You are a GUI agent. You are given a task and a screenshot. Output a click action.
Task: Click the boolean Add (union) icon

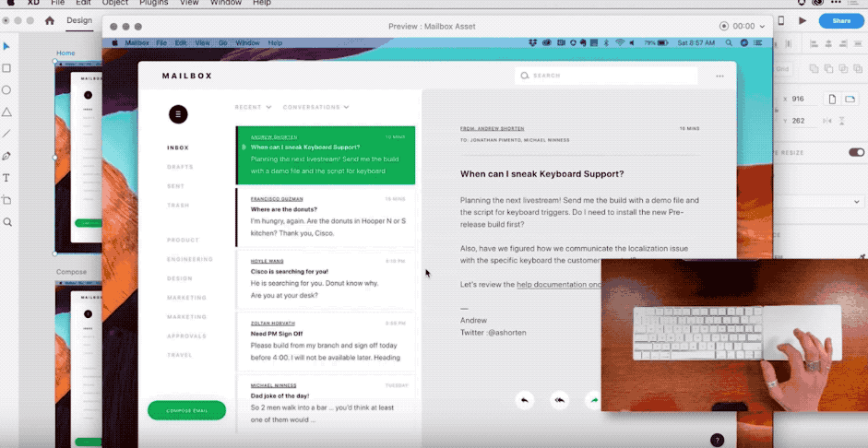[814, 69]
